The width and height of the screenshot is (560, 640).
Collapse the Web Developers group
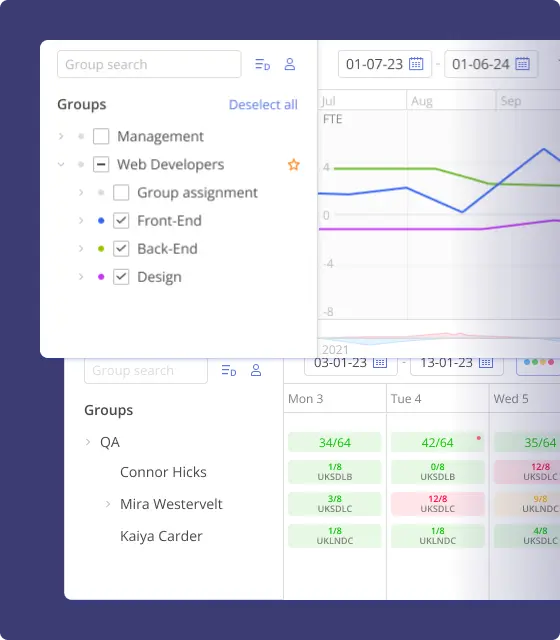click(61, 164)
